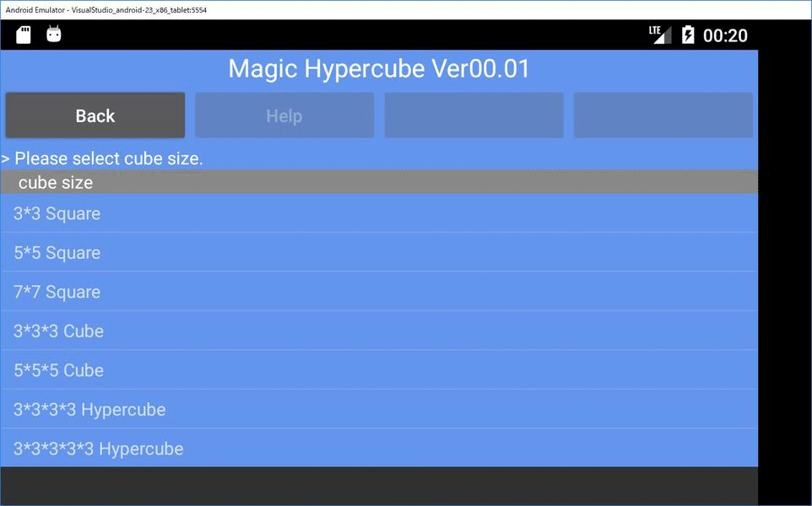Click the Android debug notification icon

[x=54, y=34]
